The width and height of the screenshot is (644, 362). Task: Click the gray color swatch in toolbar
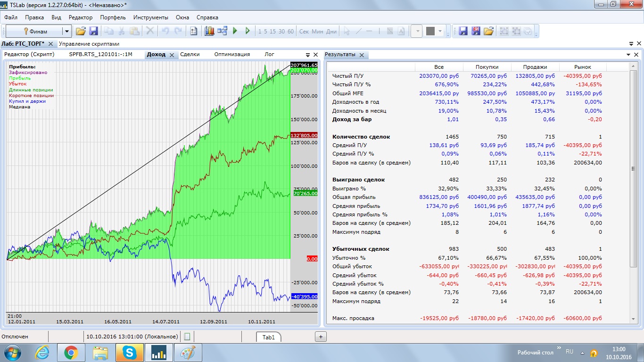(x=430, y=31)
